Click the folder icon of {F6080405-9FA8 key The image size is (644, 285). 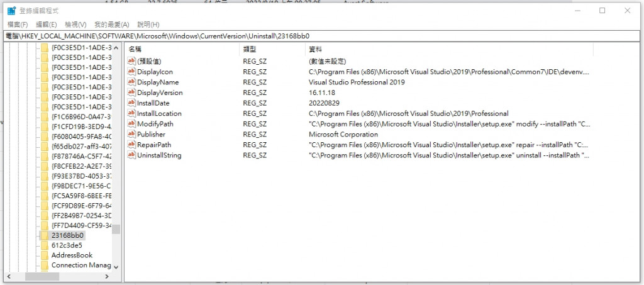coord(45,137)
